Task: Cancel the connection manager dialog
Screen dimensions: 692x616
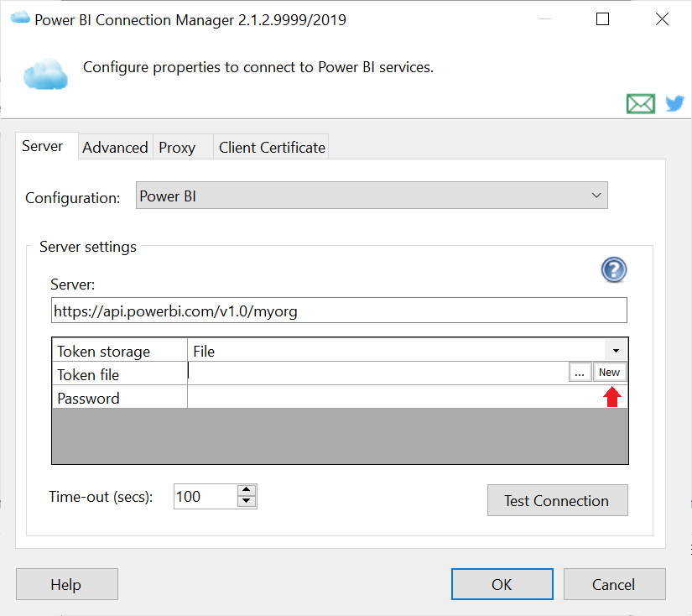Action: coord(614,584)
